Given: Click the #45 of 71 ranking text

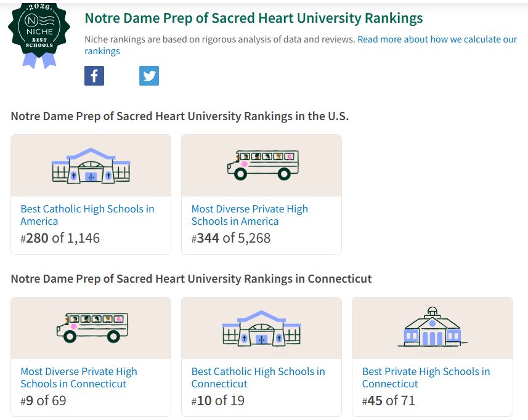Looking at the screenshot, I should [x=389, y=401].
